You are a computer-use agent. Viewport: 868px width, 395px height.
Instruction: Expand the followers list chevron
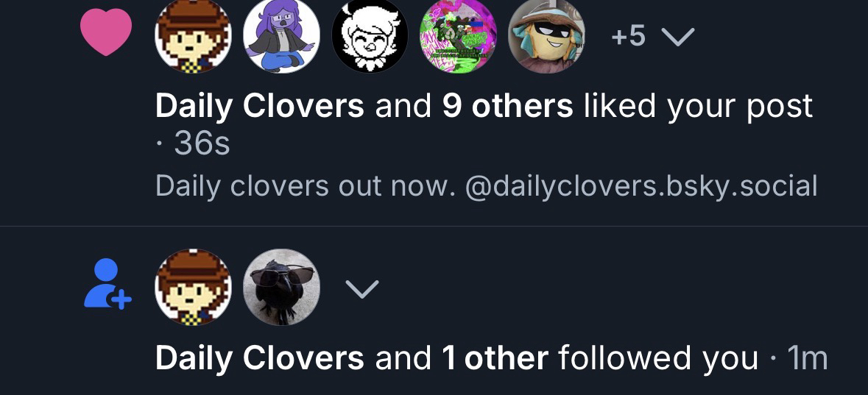pos(362,288)
